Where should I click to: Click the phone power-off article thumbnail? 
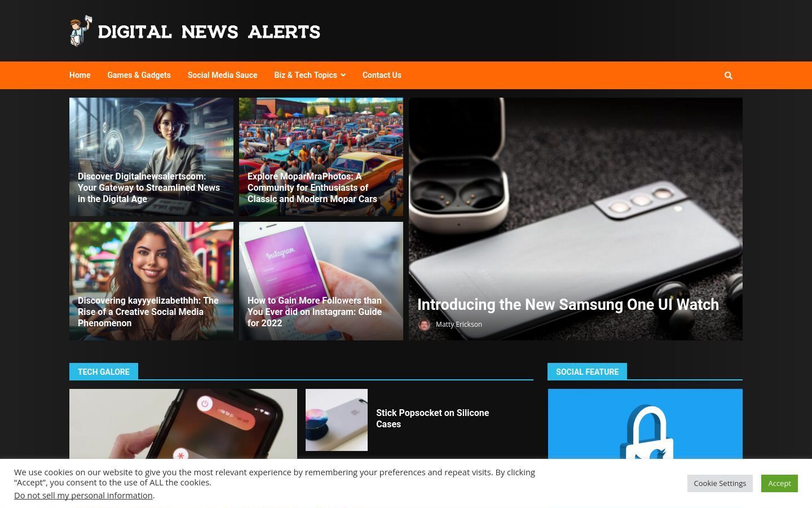(183, 424)
